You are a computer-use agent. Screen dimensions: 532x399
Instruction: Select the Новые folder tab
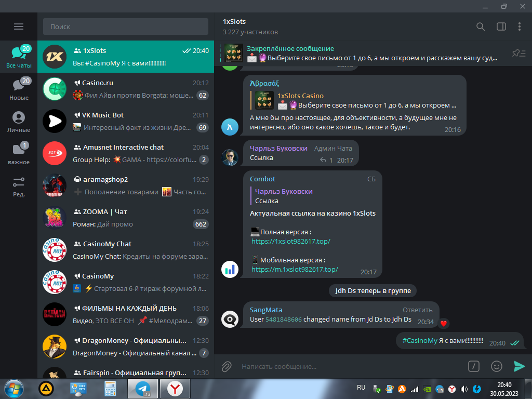pos(19,89)
